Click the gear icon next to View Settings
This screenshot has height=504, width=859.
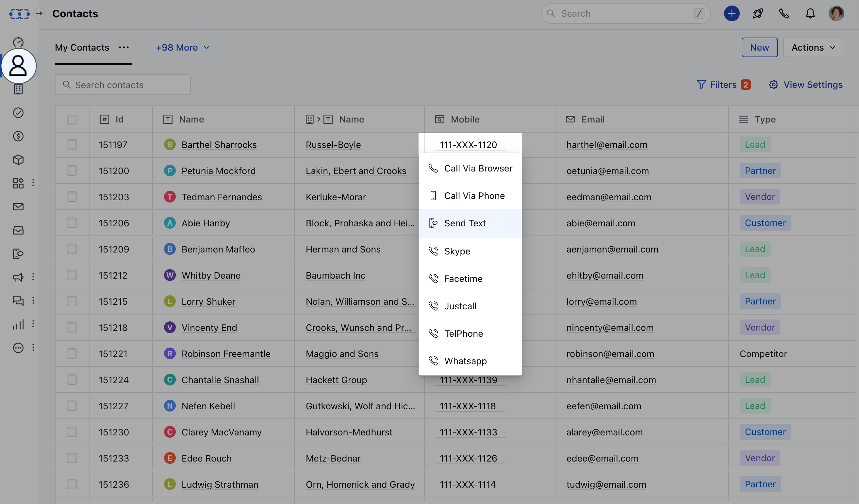(x=773, y=85)
